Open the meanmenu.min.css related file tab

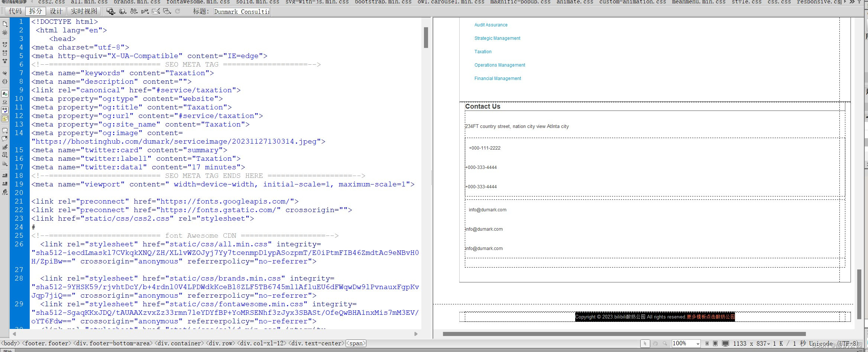pos(699,2)
